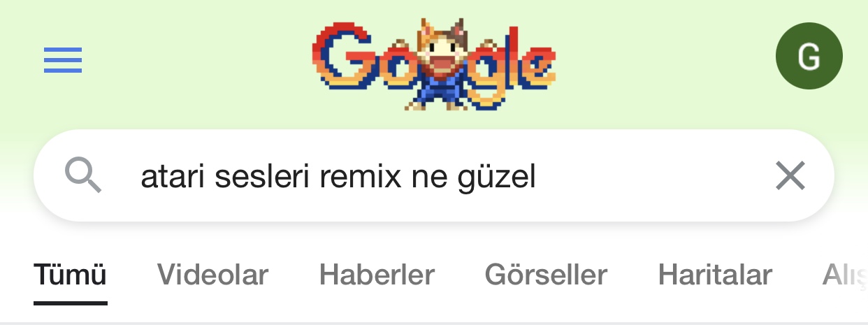Open the hamburger menu icon
868x325 pixels.
tap(63, 60)
